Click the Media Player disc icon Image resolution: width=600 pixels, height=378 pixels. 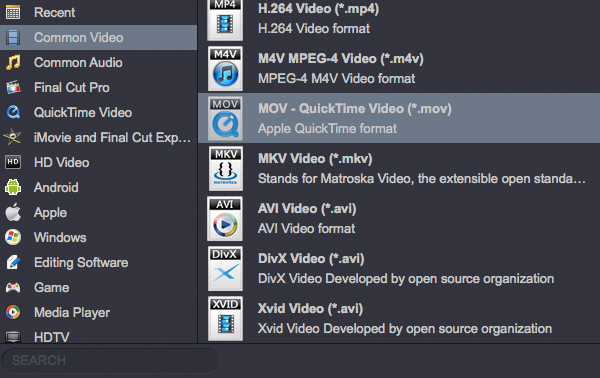tap(13, 313)
